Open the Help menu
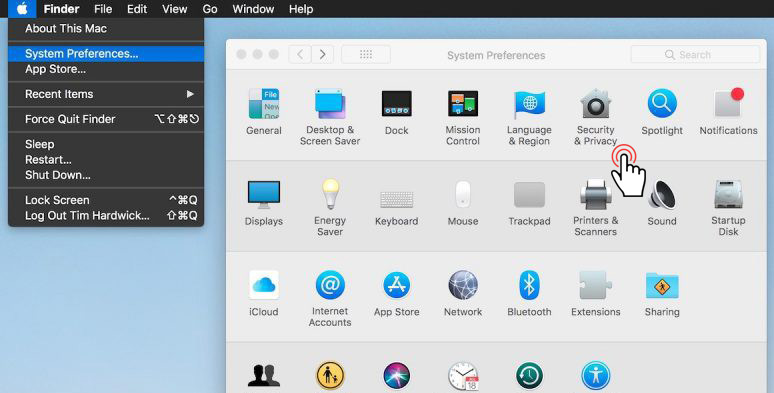 point(301,9)
